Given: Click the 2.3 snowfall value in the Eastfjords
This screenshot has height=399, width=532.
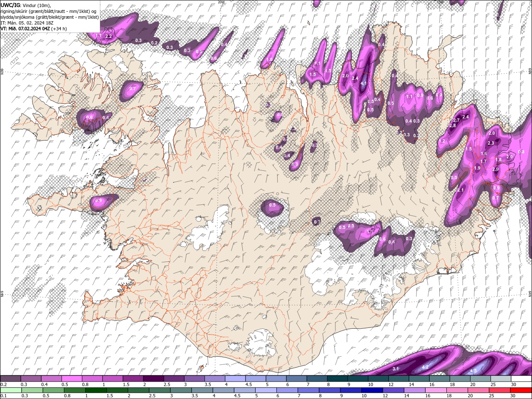Looking at the screenshot, I should point(491,143).
